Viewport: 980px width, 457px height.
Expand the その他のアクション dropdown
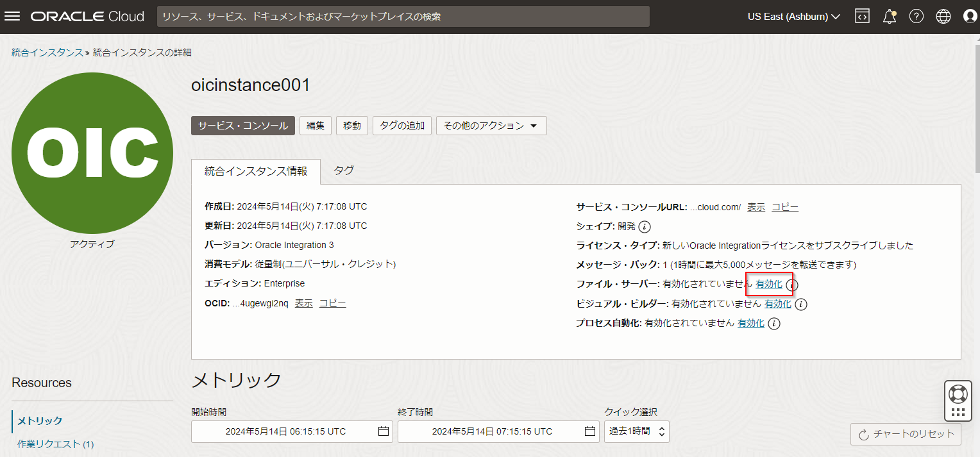coord(491,126)
